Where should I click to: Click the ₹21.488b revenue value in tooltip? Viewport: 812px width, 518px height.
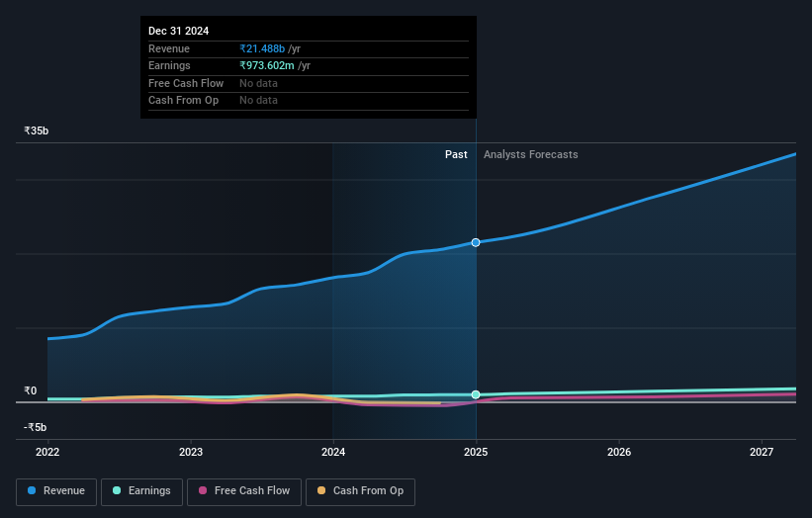262,48
